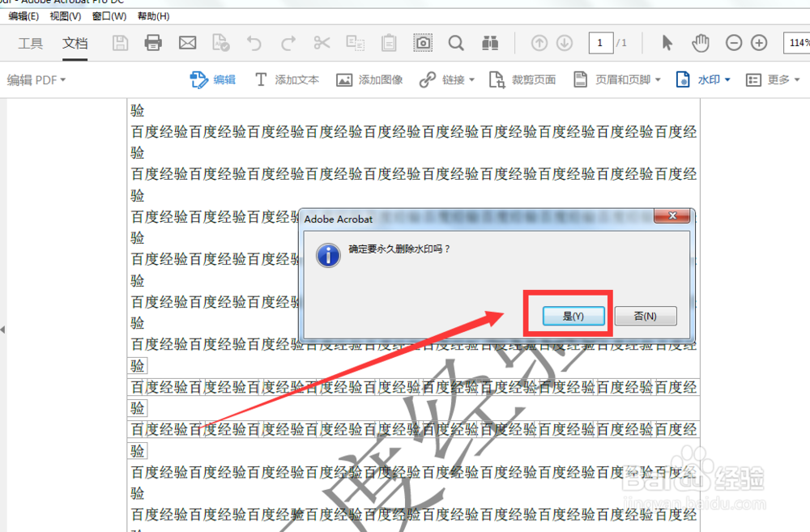
Task: Open the 窗口(W) menu
Action: tap(109, 16)
